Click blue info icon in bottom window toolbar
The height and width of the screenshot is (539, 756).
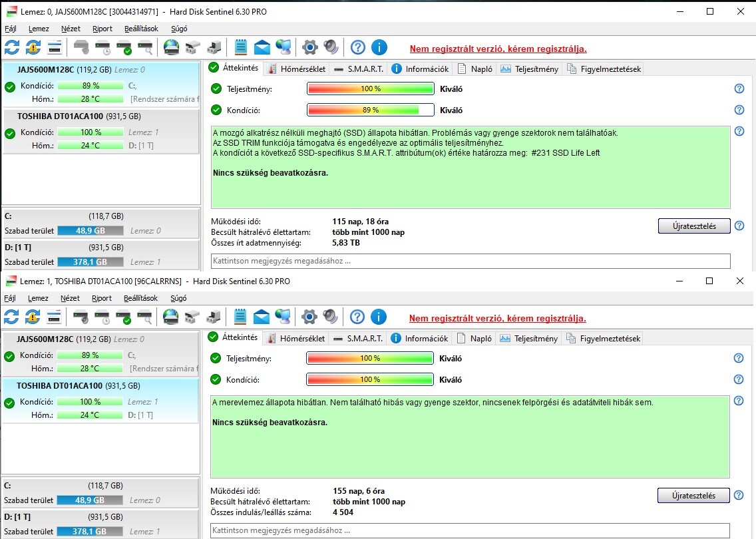[x=379, y=317]
